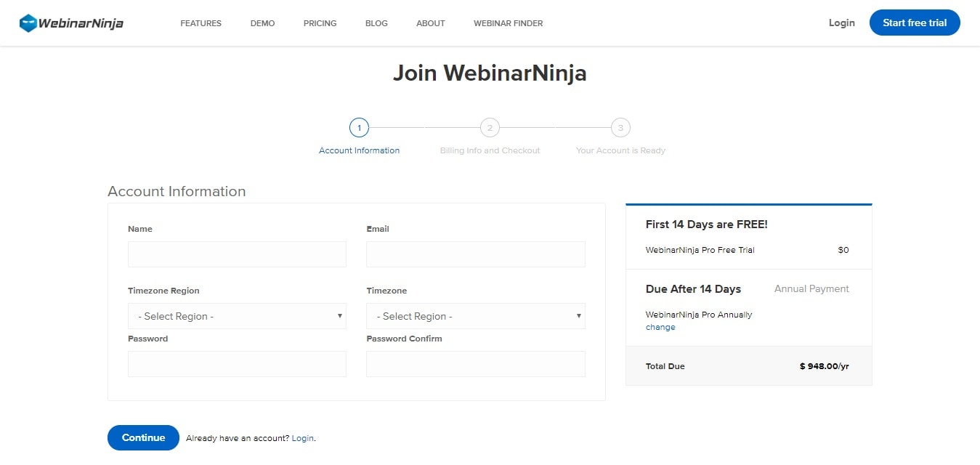Click the Join WebinarNinja heading
This screenshot has height=465, width=980.
click(x=490, y=73)
